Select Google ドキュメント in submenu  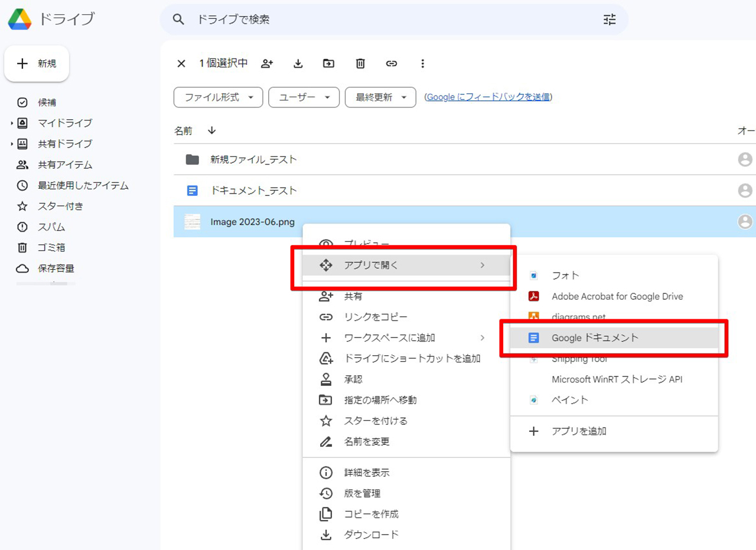[595, 338]
